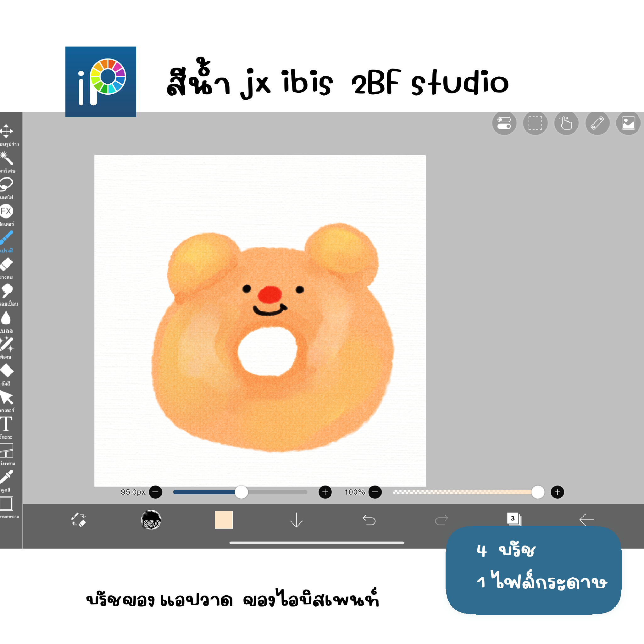Switch between brush and eraser
Screen dimensions: 644x644
79,520
